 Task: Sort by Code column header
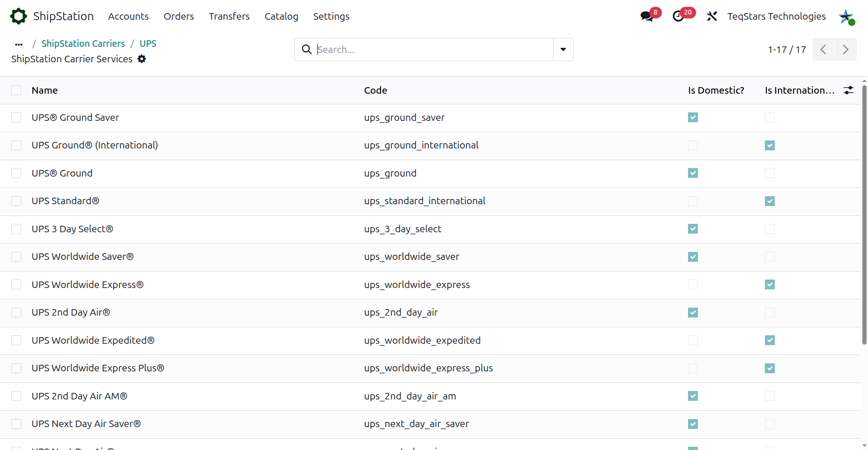pyautogui.click(x=375, y=90)
